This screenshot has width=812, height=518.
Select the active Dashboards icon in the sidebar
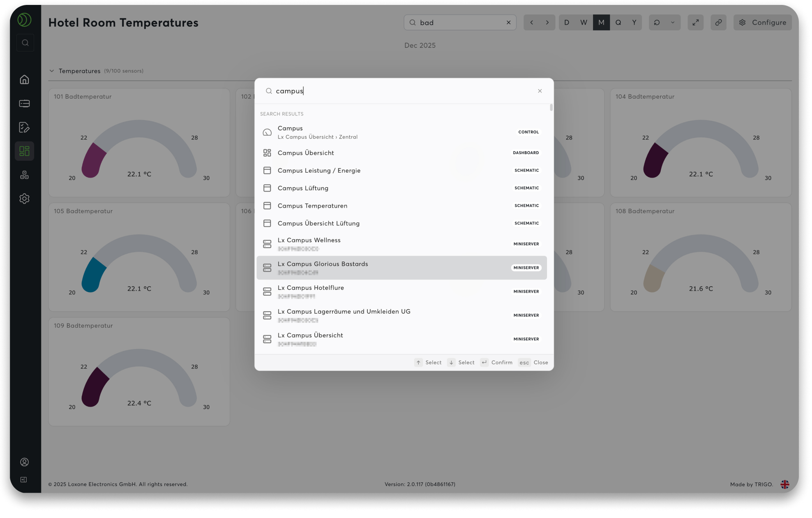pos(25,151)
